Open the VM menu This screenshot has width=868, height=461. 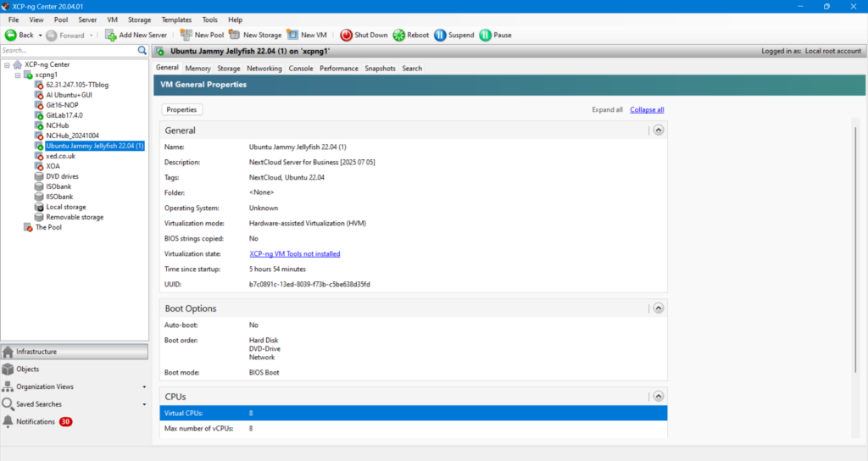(113, 20)
